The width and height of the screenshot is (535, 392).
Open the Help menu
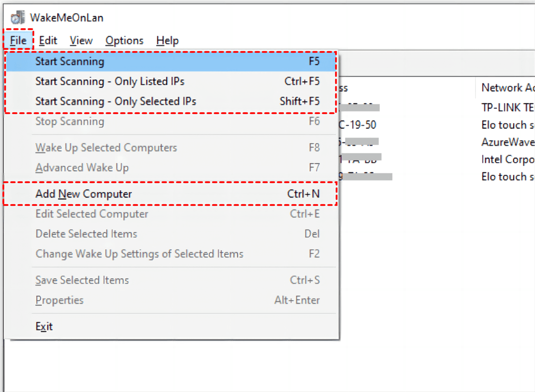[x=167, y=41]
